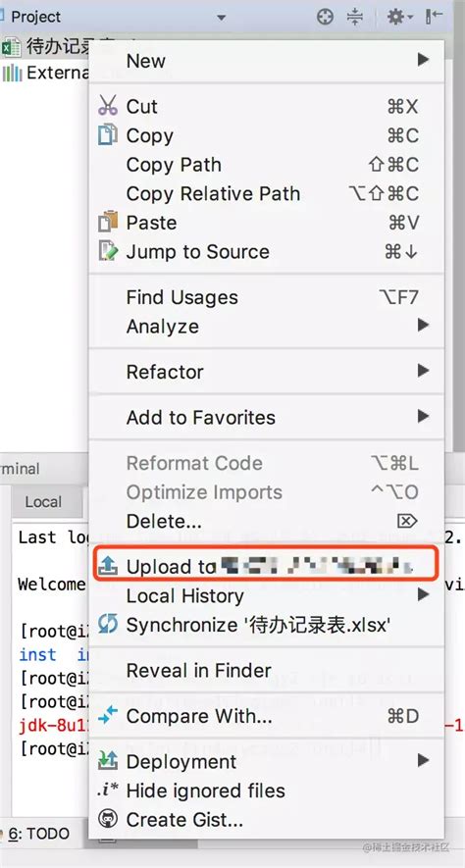The width and height of the screenshot is (465, 868).
Task: Select the Upload to menu item
Action: [266, 565]
